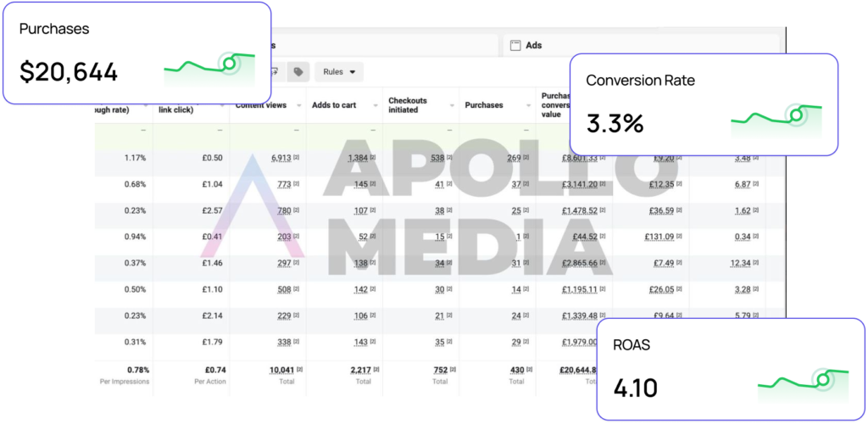
Task: Click footnote marker beside 6,913 content views
Action: (297, 159)
